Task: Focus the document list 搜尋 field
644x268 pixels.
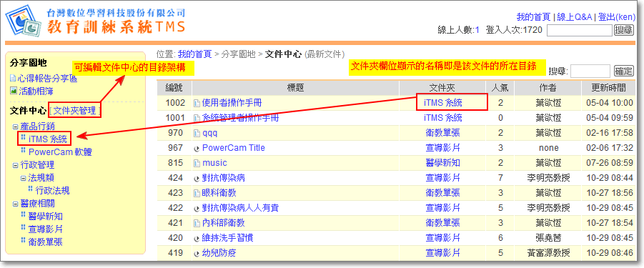Action: coord(590,71)
